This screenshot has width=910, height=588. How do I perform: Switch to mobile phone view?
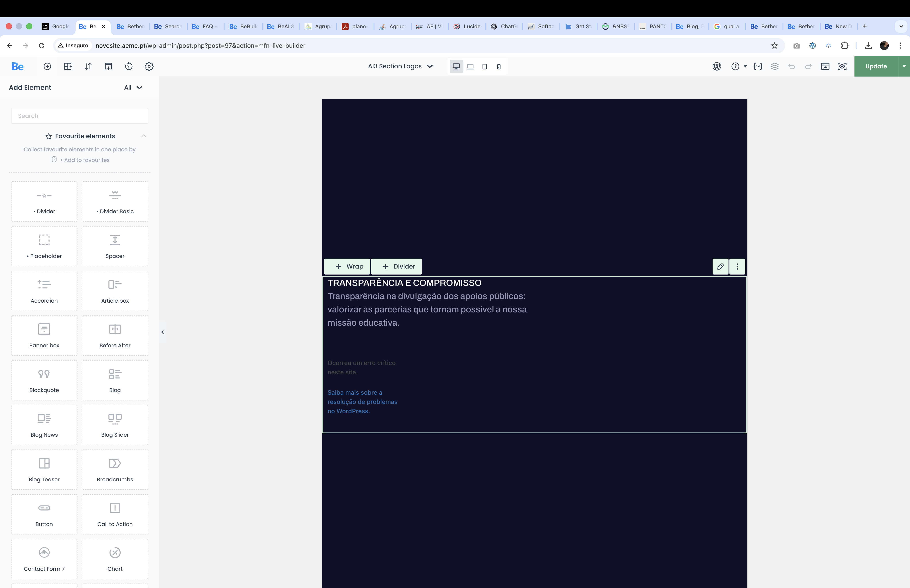coord(499,66)
